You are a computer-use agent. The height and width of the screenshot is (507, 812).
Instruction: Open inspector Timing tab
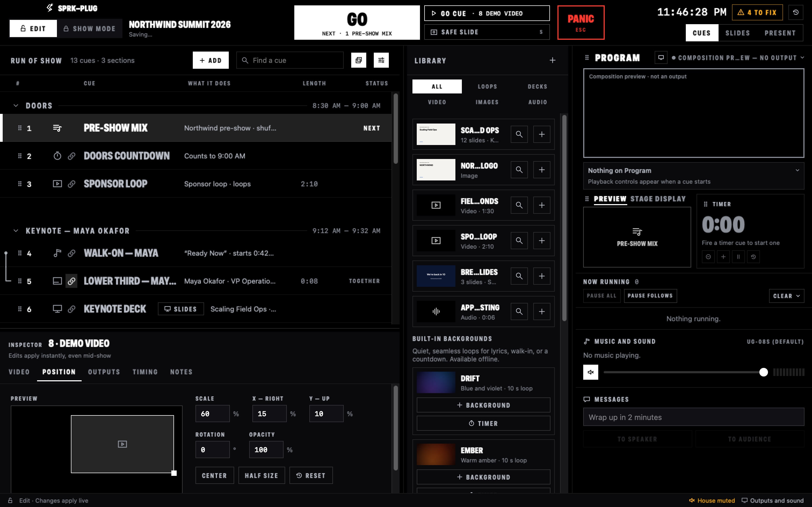[x=145, y=372]
